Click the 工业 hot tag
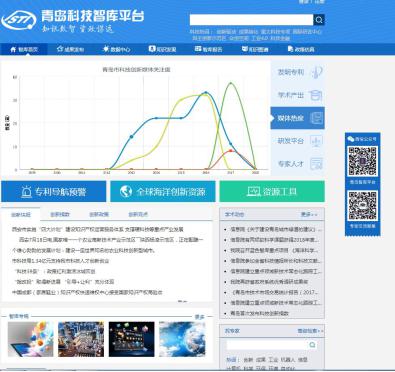The height and width of the screenshot is (372, 395). [x=273, y=360]
